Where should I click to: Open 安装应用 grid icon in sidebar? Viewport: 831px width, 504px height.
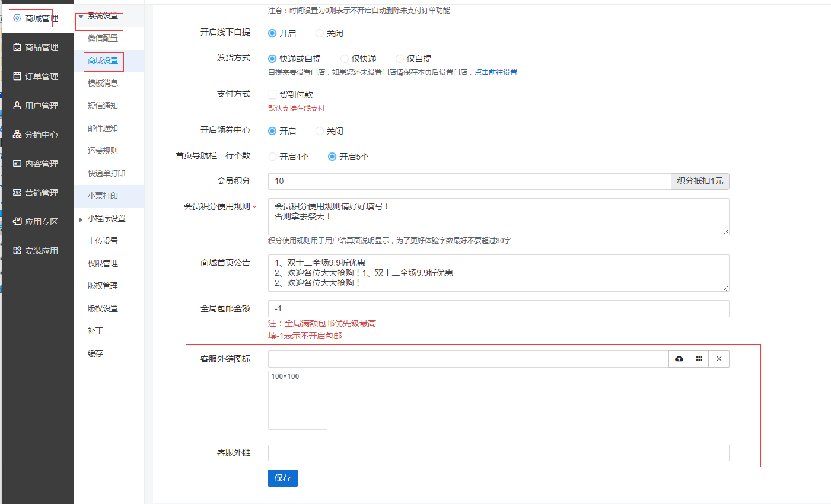17,251
